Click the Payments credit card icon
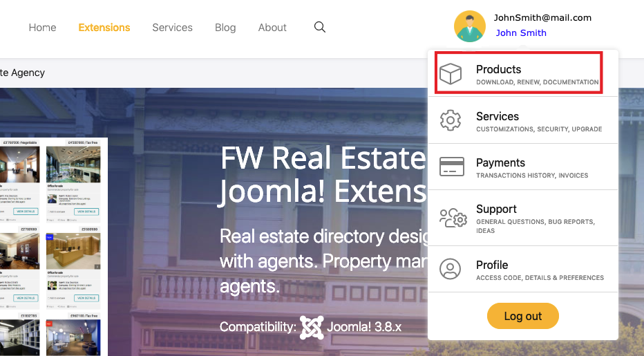 click(x=452, y=167)
